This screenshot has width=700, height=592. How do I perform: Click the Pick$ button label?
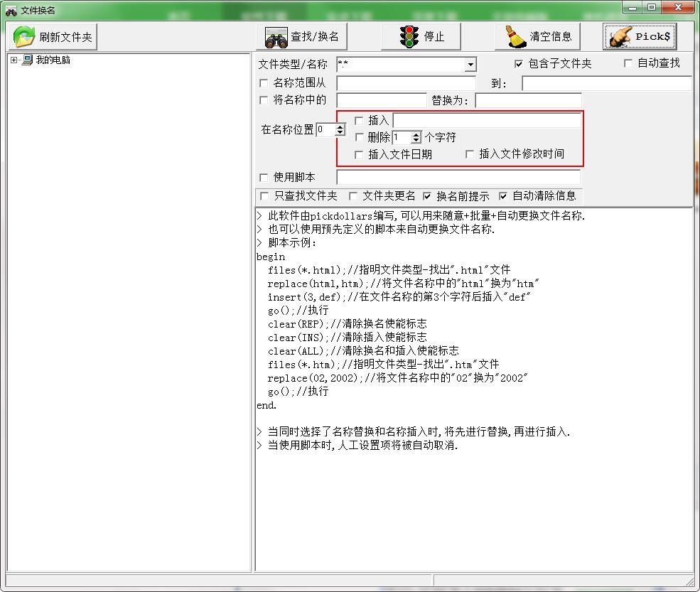(652, 37)
